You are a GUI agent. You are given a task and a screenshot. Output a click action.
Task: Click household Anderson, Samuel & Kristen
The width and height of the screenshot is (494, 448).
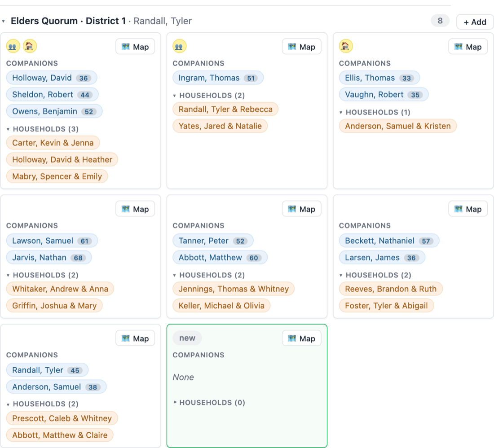point(398,126)
